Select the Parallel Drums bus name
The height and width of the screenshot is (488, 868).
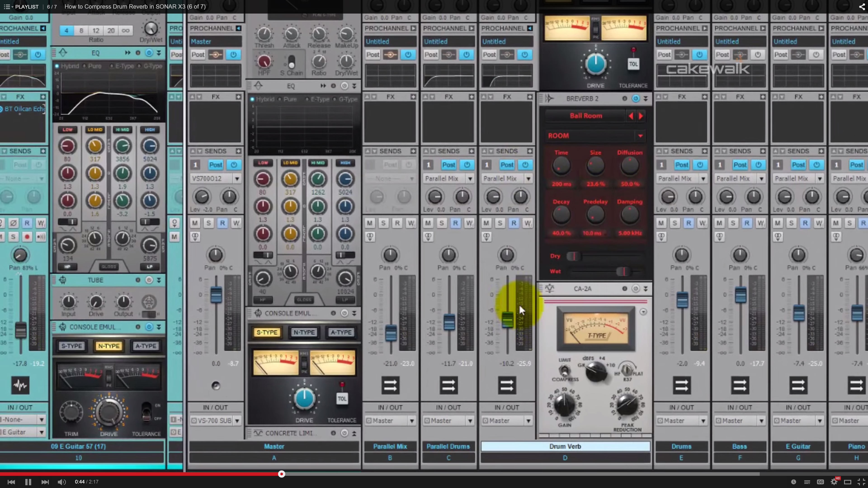[448, 446]
